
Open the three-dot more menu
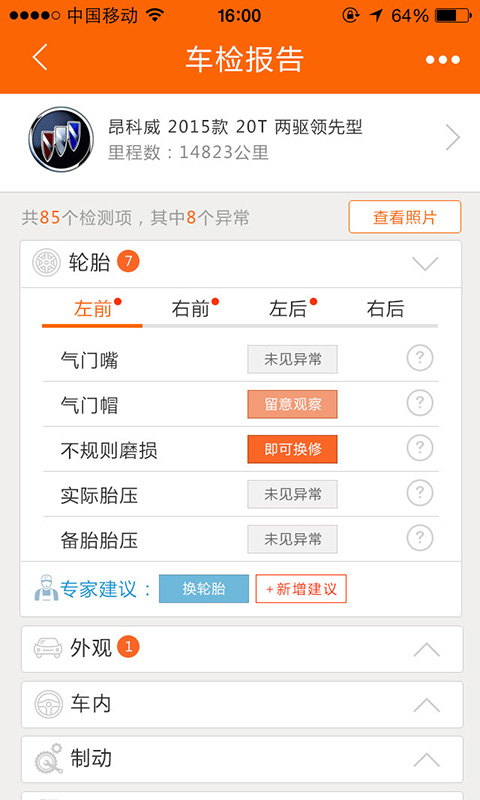443,60
